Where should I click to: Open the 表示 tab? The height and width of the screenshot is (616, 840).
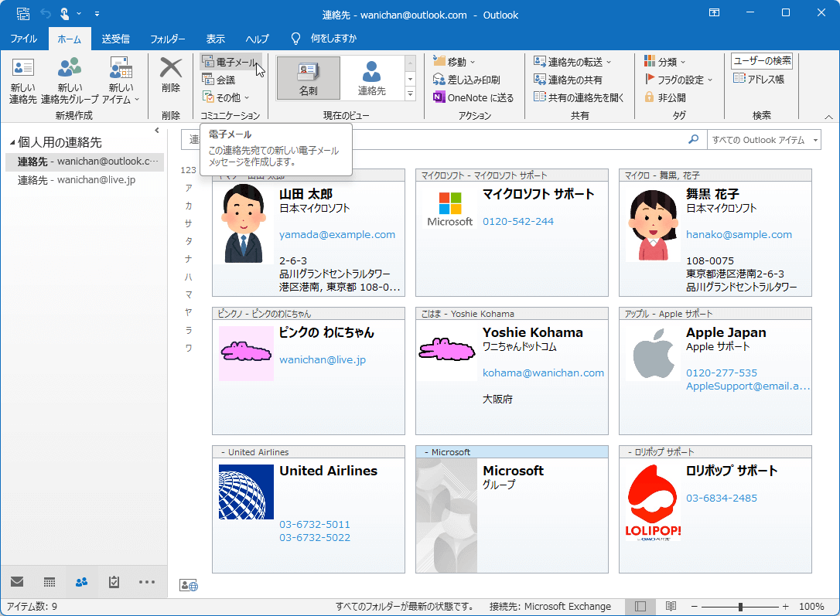pos(215,39)
